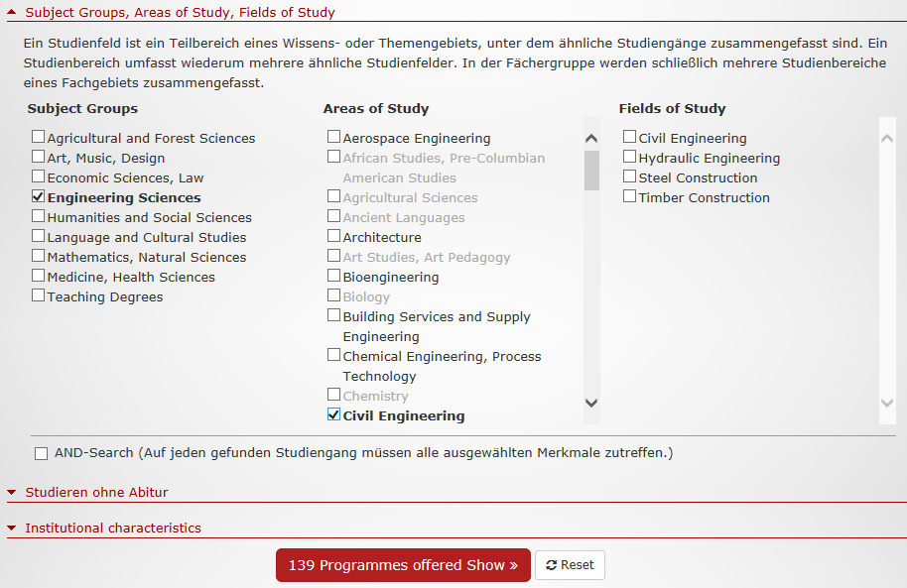The width and height of the screenshot is (907, 588).
Task: Select the Bioengineering checkbox
Action: [x=333, y=276]
